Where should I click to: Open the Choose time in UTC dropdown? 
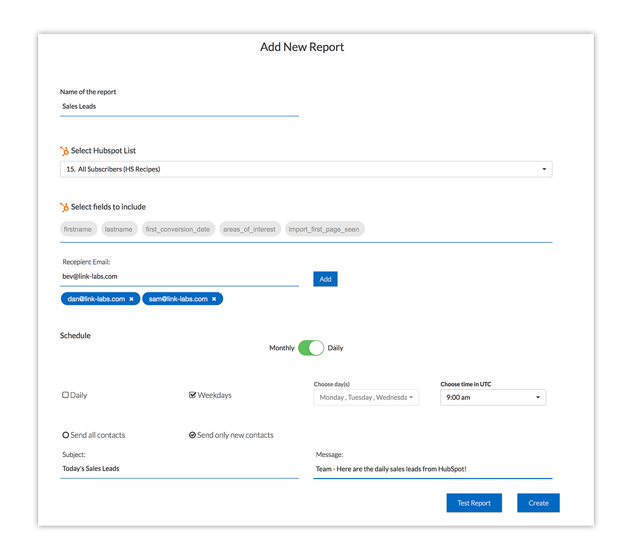(x=493, y=397)
